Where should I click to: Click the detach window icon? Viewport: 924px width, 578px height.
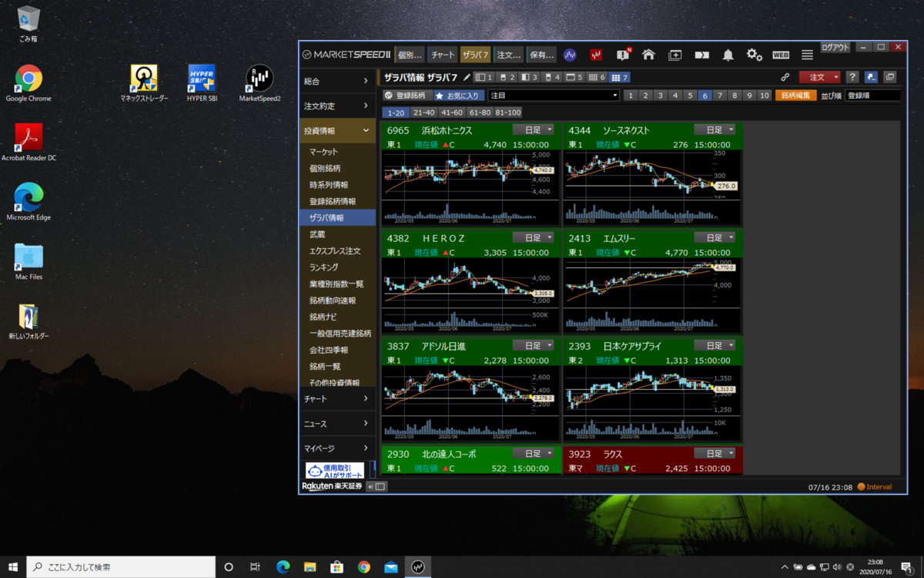coord(890,77)
